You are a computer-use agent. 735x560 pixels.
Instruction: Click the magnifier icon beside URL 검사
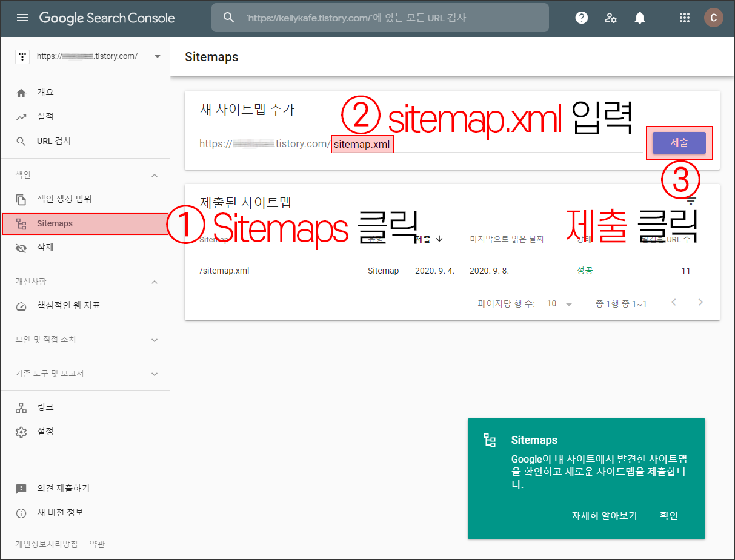[x=21, y=141]
